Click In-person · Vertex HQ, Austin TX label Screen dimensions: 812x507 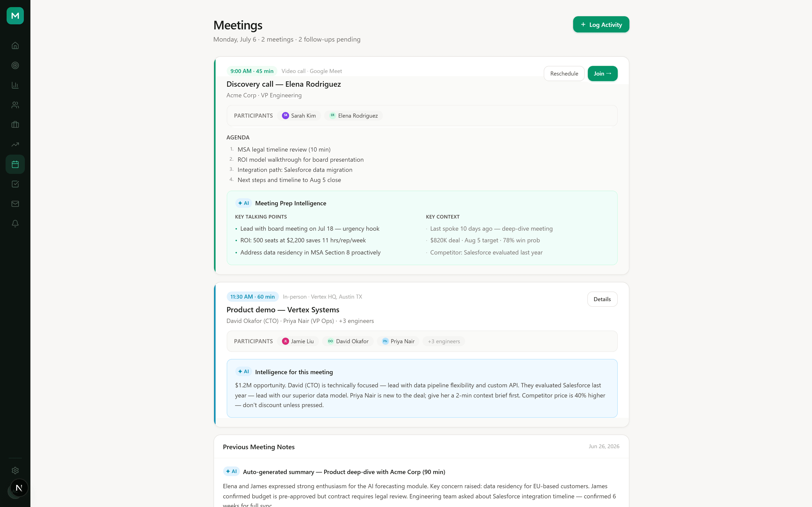322,297
